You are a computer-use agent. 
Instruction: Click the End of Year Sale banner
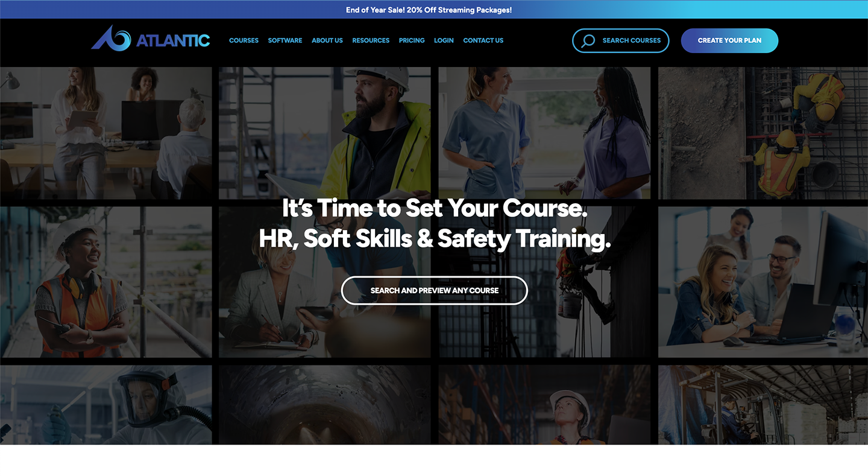(429, 10)
